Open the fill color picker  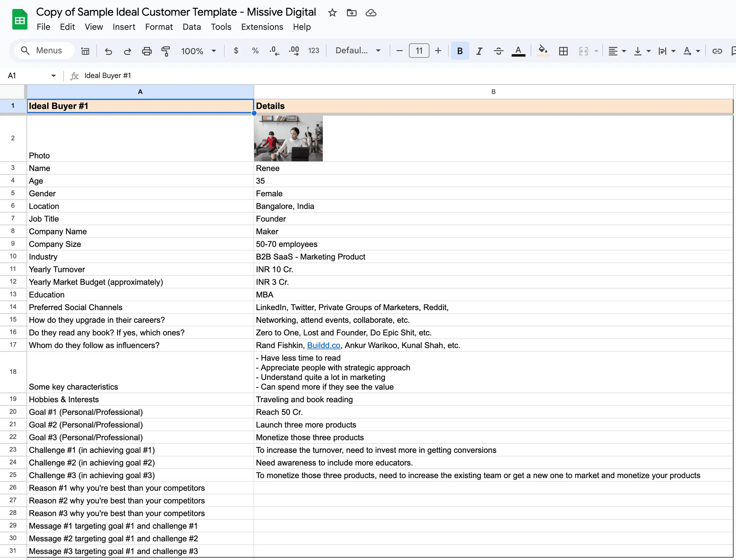coord(543,51)
